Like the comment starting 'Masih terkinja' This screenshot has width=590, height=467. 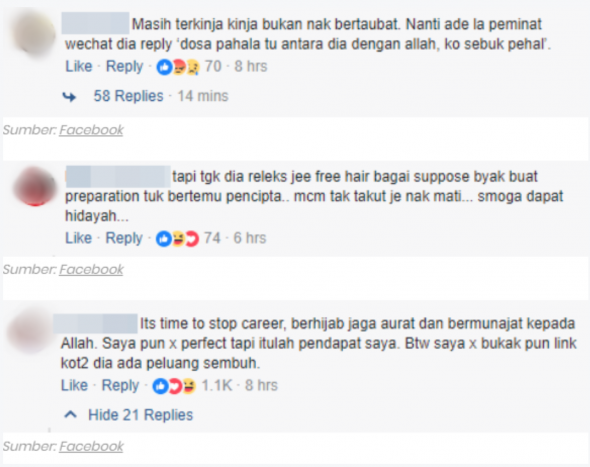pyautogui.click(x=79, y=67)
